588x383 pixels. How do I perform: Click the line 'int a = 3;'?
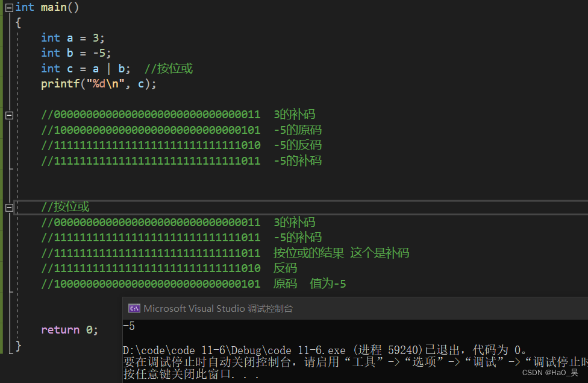coord(73,38)
